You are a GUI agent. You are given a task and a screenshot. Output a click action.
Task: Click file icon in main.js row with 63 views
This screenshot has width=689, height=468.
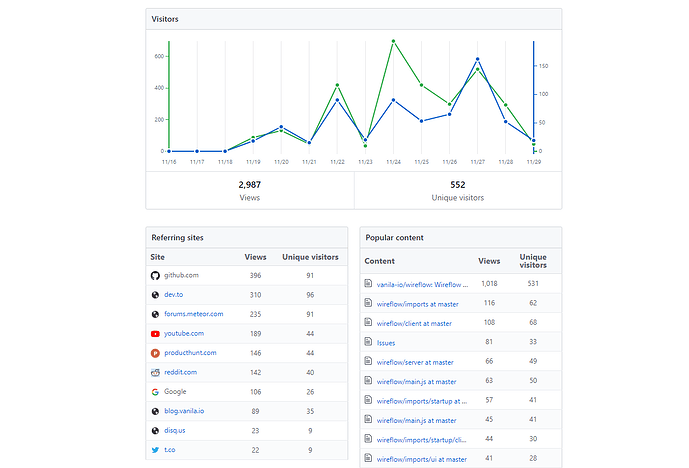368,380
